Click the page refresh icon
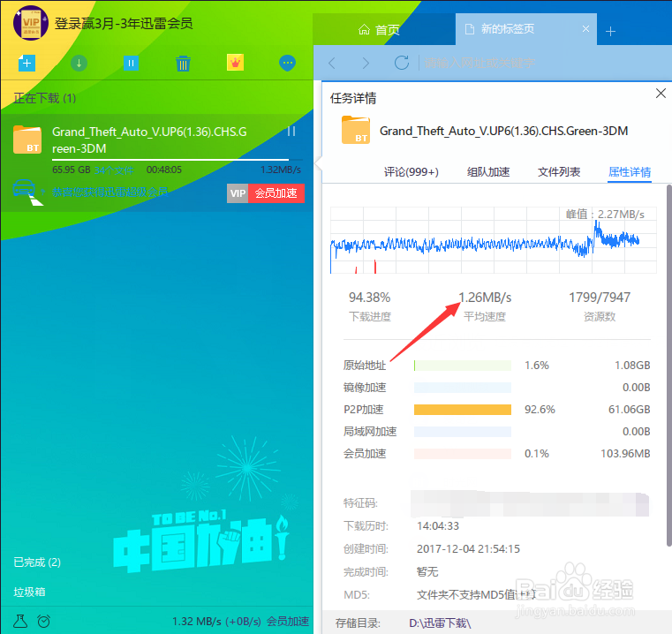This screenshot has width=672, height=634. tap(402, 63)
